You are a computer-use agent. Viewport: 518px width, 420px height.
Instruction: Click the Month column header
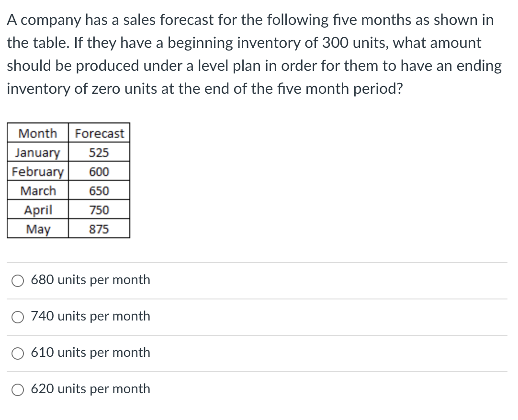38,133
